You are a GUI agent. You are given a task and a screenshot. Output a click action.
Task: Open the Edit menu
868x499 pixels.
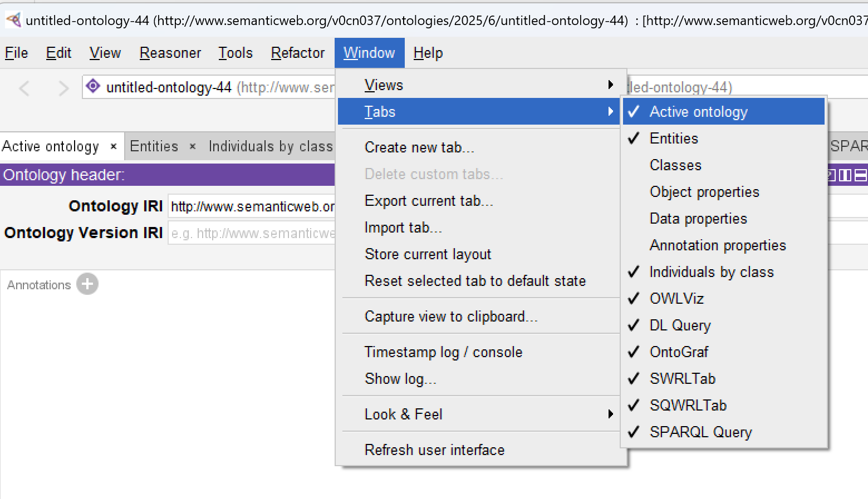[58, 53]
